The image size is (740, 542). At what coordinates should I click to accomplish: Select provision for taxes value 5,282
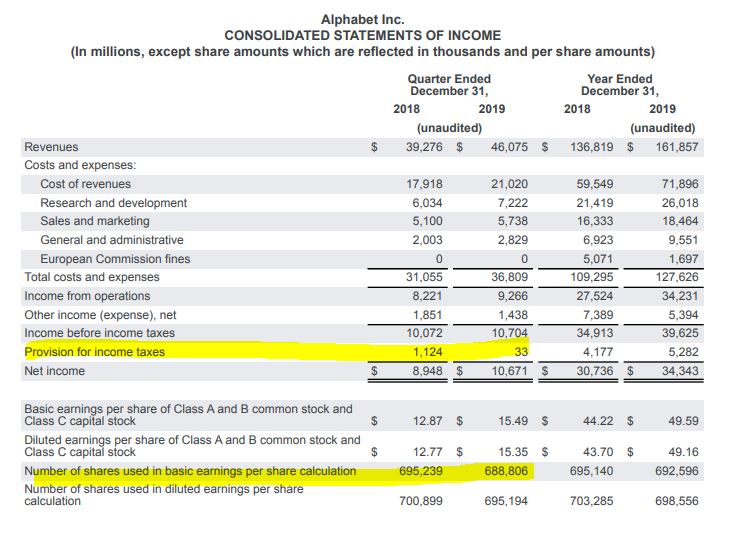pos(683,352)
